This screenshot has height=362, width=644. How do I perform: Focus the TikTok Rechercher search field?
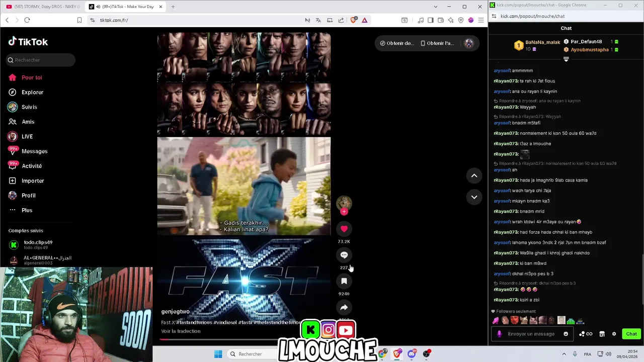point(40,60)
